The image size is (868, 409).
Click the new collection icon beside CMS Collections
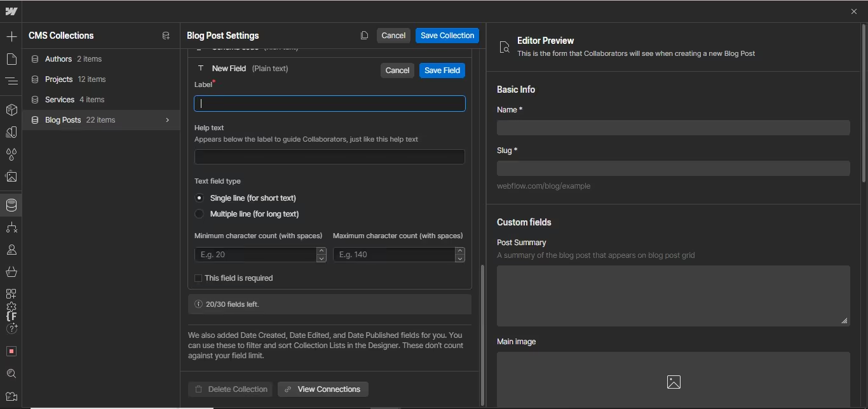[166, 36]
